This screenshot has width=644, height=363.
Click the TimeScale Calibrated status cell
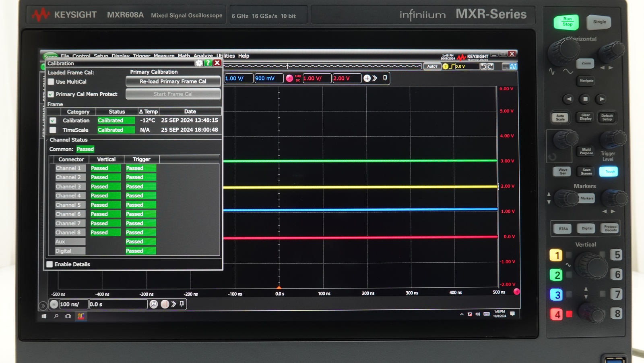tap(116, 130)
